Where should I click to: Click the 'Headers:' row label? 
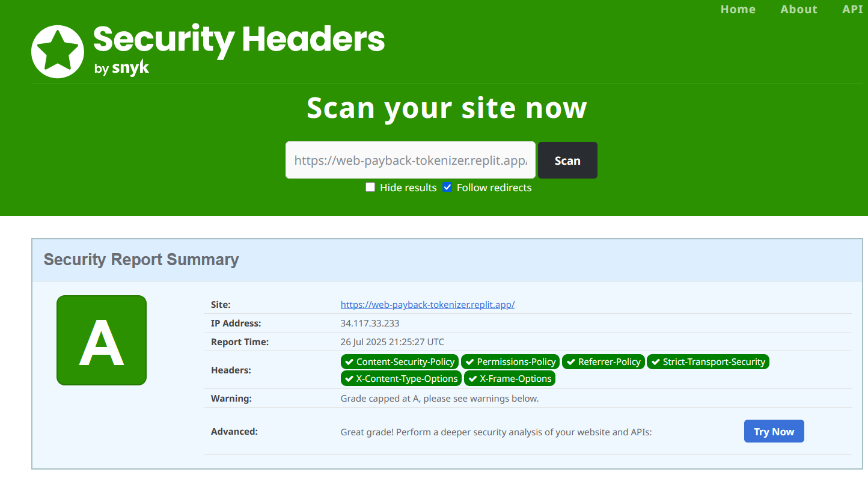click(231, 370)
